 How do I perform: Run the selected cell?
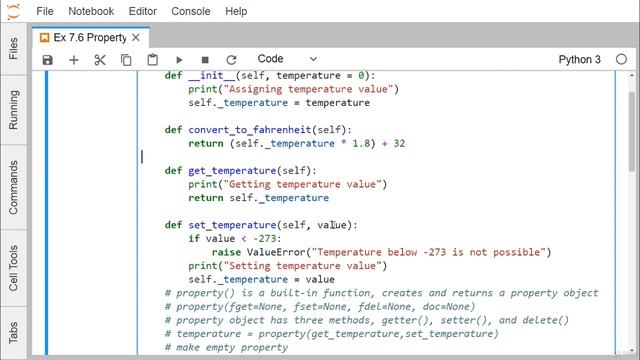coord(179,60)
